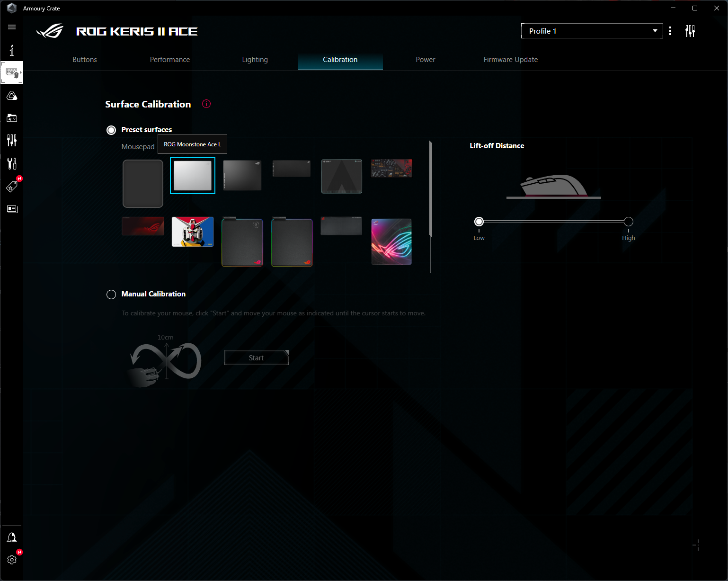The height and width of the screenshot is (581, 728).
Task: Click the Armoury Crate title bar app icon
Action: tap(12, 8)
